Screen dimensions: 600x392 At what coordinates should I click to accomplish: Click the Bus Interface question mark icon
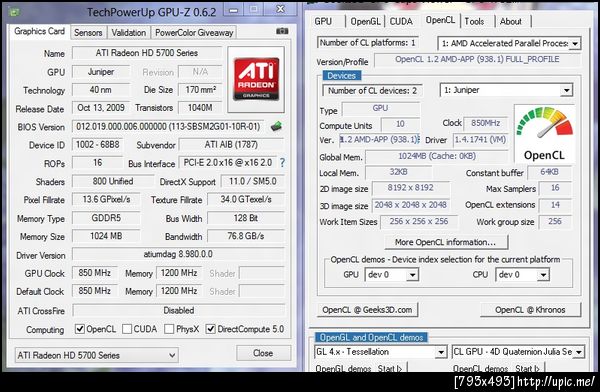click(282, 163)
